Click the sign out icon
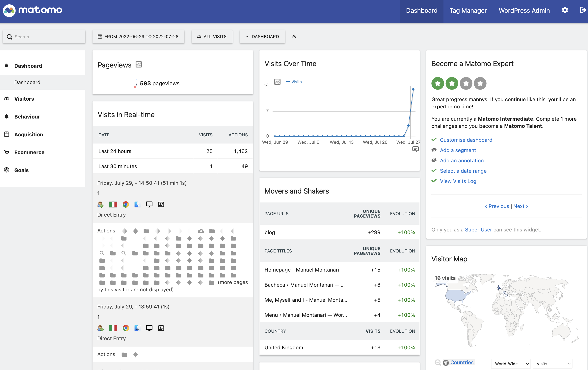 (583, 10)
